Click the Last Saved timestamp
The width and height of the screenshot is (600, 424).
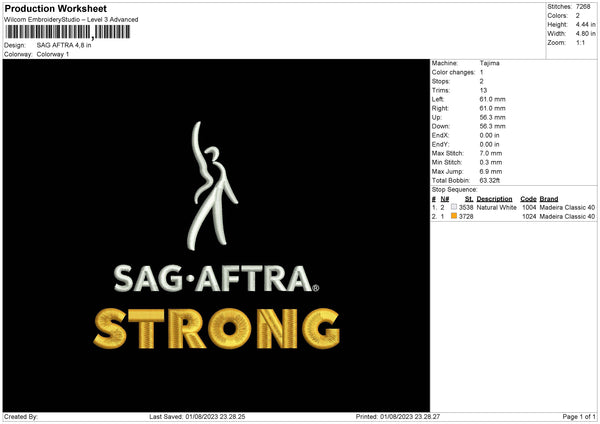point(197,417)
